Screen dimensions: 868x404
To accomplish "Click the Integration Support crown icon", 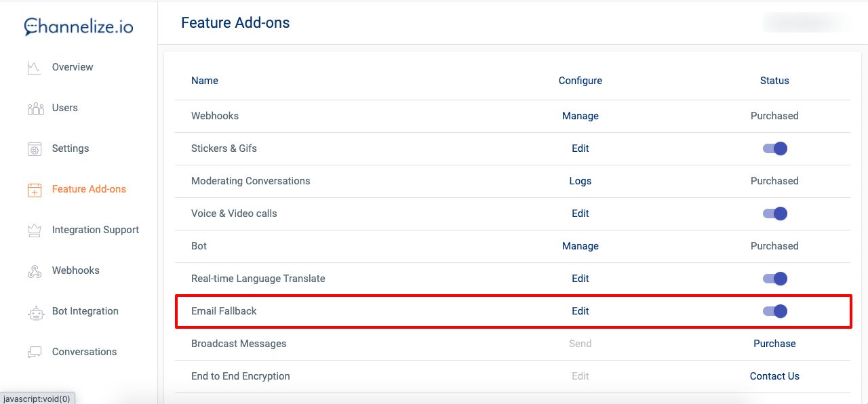I will 35,230.
